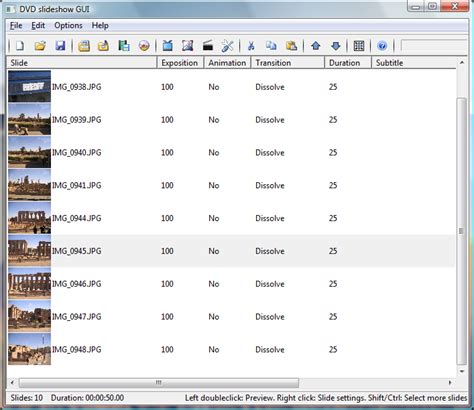Viewport: 474px width, 410px height.
Task: Move slide up with blue up arrow
Action: 316,46
